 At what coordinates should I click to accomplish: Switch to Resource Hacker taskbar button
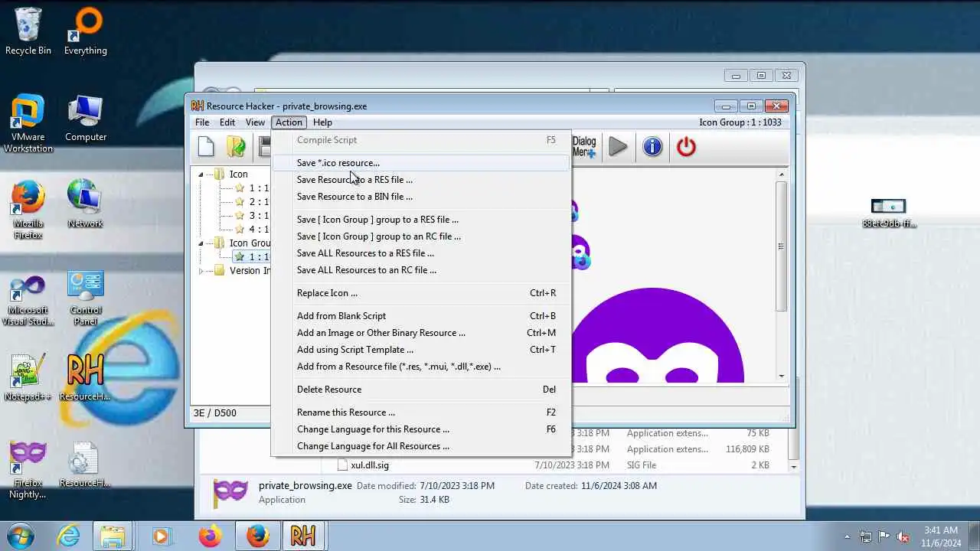(302, 536)
